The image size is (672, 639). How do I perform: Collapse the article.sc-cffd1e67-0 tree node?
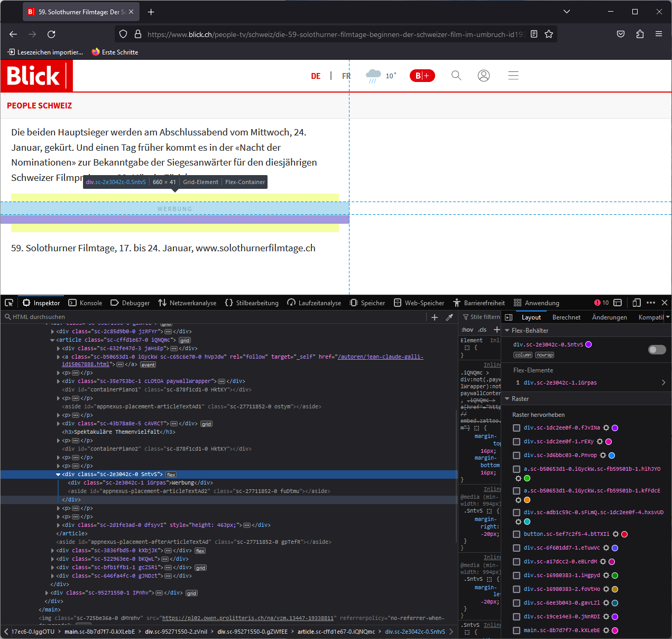tap(52, 340)
